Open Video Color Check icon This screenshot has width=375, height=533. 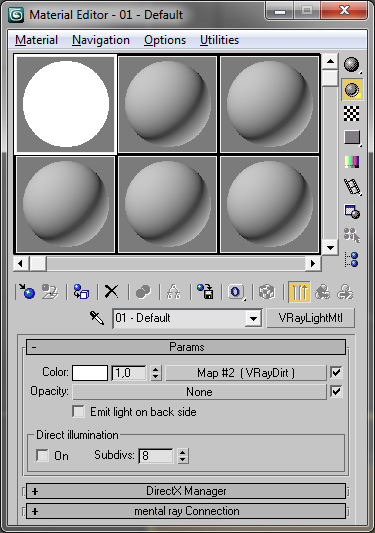(x=352, y=162)
